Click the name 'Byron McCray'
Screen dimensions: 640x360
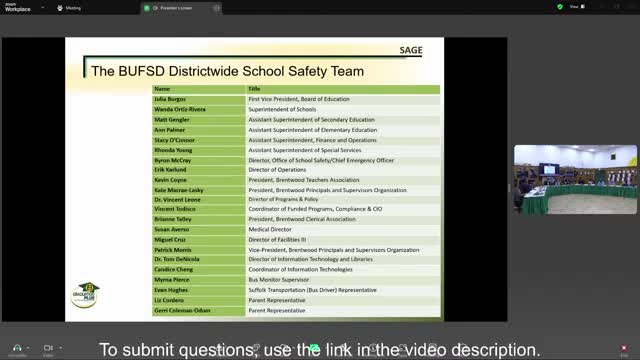point(173,160)
